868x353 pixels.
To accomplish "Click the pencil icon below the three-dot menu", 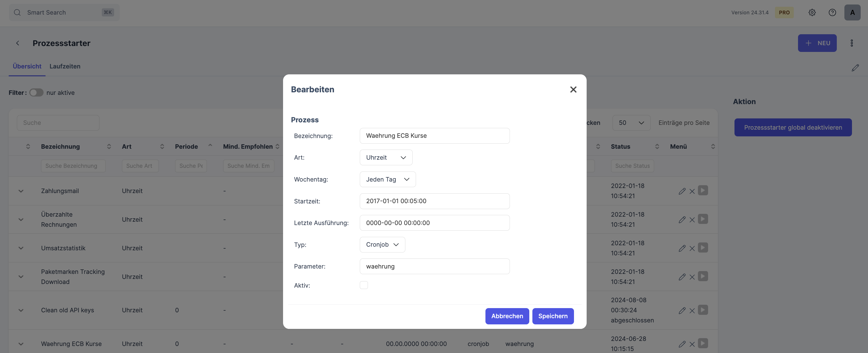I will click(x=855, y=68).
